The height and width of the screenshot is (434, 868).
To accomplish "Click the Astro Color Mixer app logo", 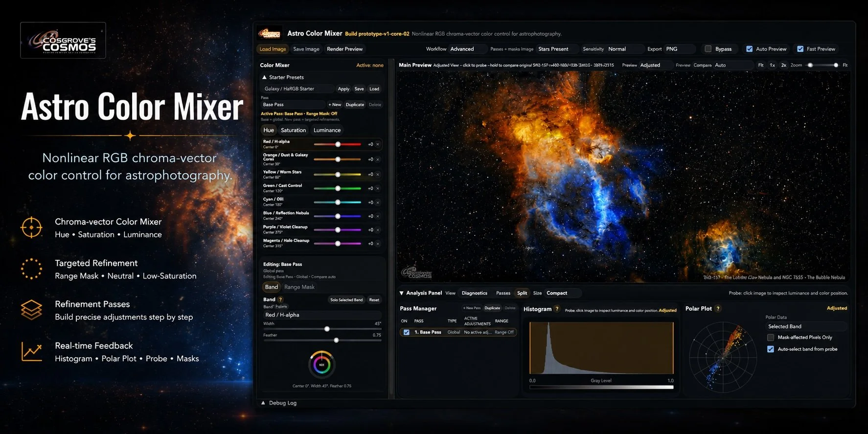I will click(270, 34).
